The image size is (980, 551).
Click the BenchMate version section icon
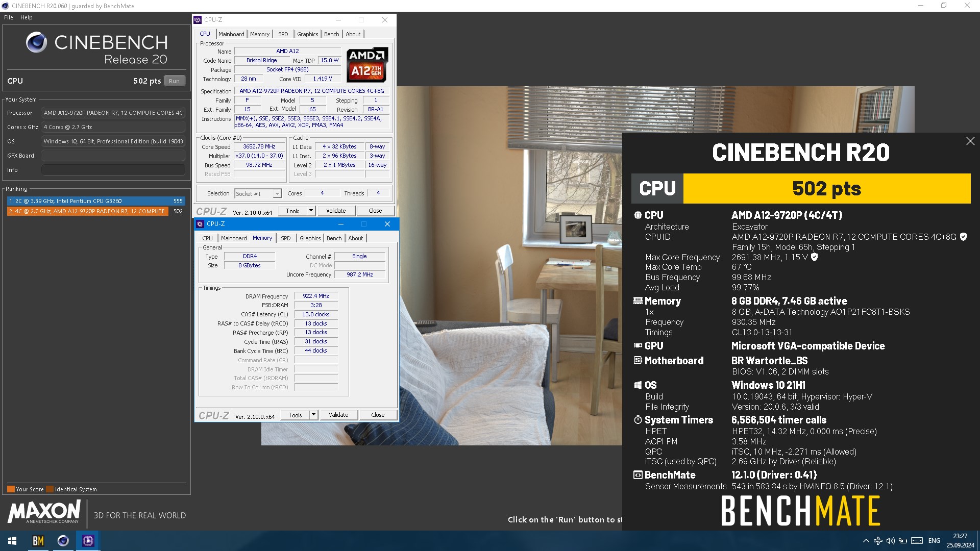638,475
